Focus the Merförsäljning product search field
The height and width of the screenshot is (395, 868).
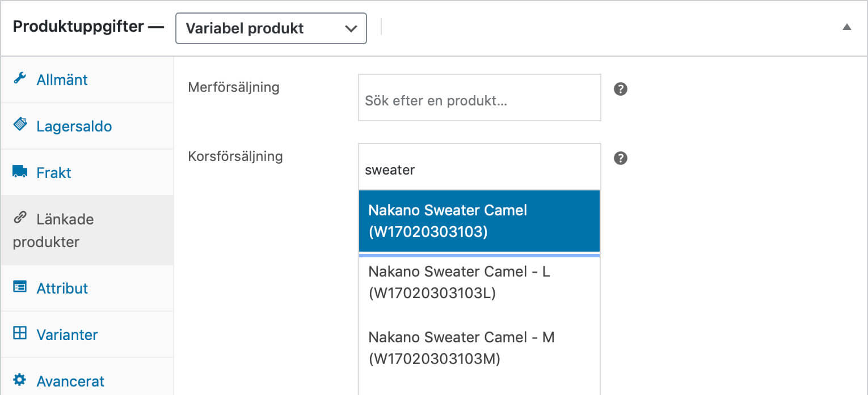coord(479,101)
